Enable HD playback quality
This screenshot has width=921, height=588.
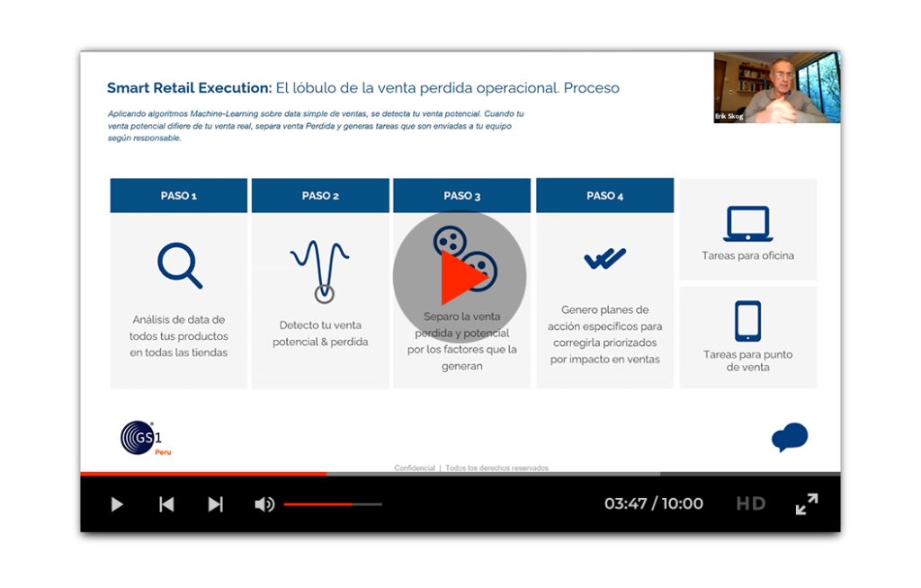[750, 504]
